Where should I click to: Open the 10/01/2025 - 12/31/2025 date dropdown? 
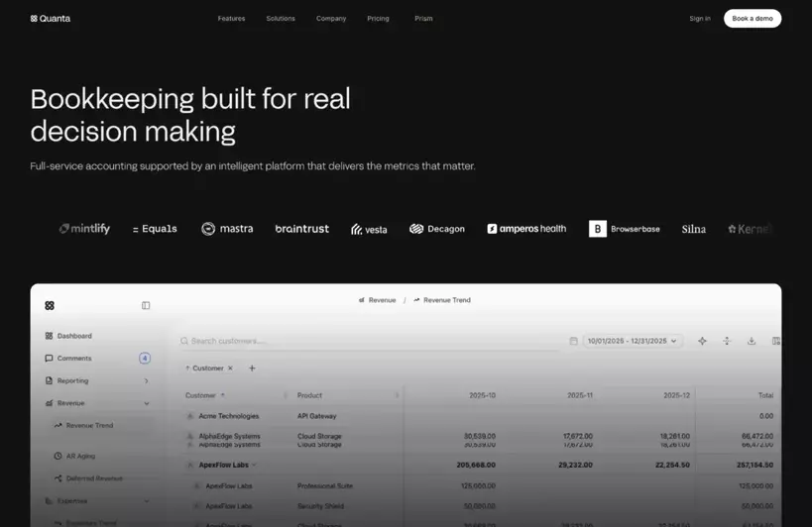(x=633, y=341)
